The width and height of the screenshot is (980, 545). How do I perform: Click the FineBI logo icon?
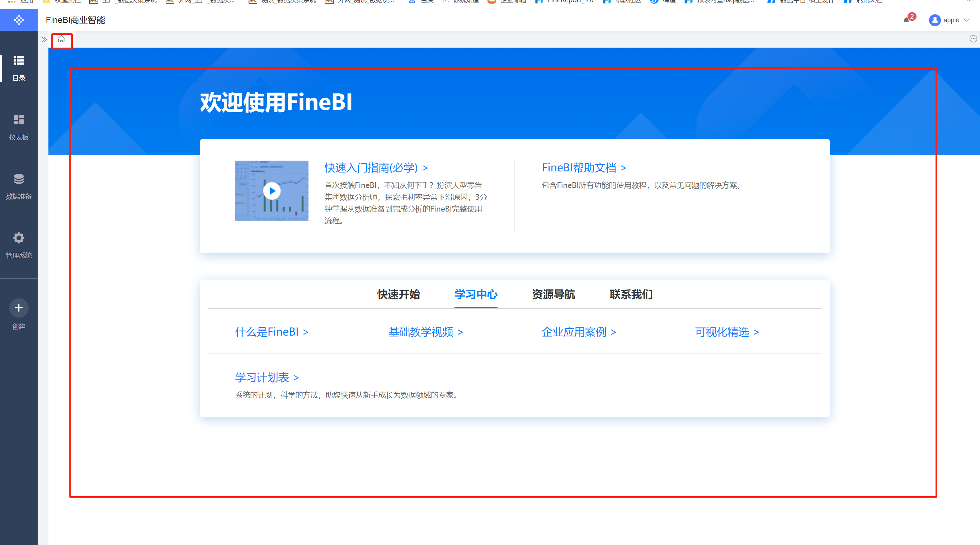tap(19, 20)
